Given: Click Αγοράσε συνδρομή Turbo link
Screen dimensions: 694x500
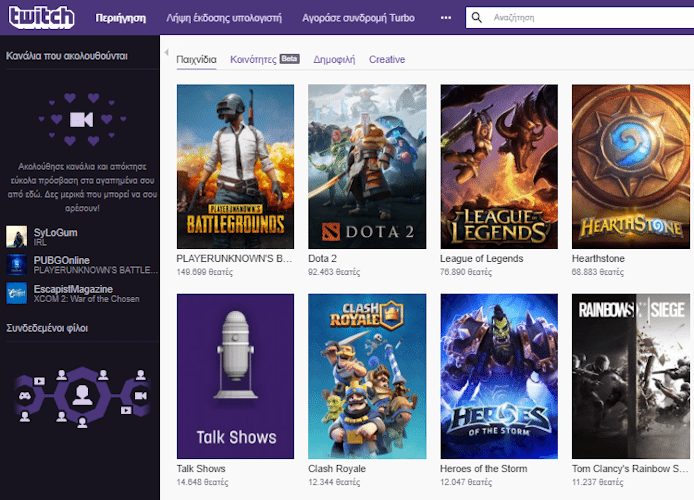Looking at the screenshot, I should point(358,18).
